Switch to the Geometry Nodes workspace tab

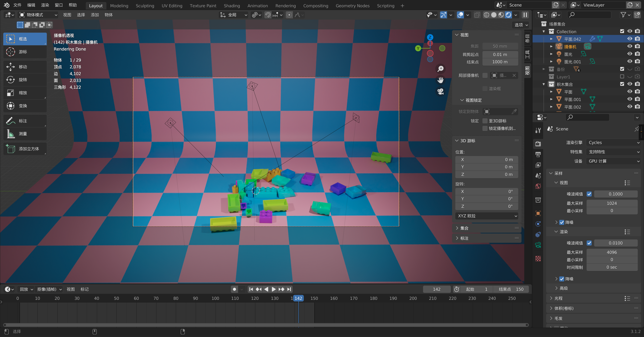tap(353, 6)
